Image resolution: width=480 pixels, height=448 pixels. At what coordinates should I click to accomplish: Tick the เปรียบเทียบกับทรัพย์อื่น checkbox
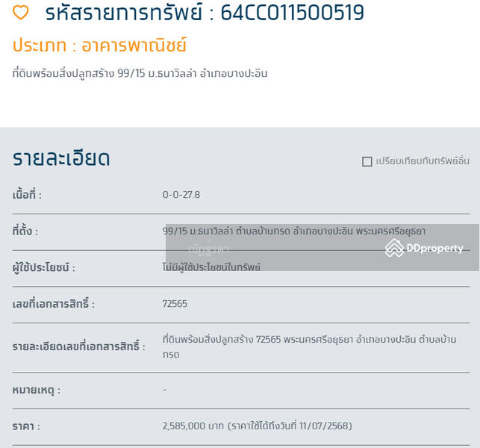(367, 161)
